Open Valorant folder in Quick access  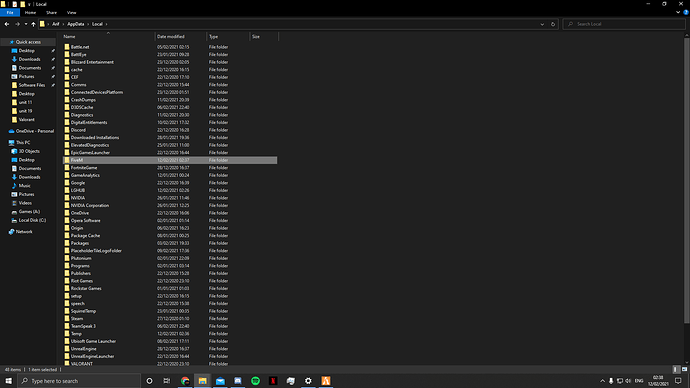point(26,120)
